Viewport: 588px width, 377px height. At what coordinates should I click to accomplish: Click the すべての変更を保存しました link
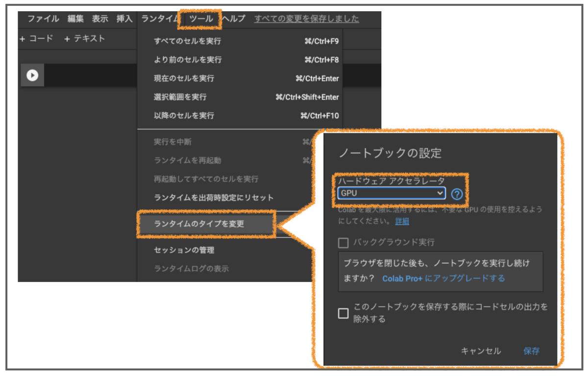306,19
